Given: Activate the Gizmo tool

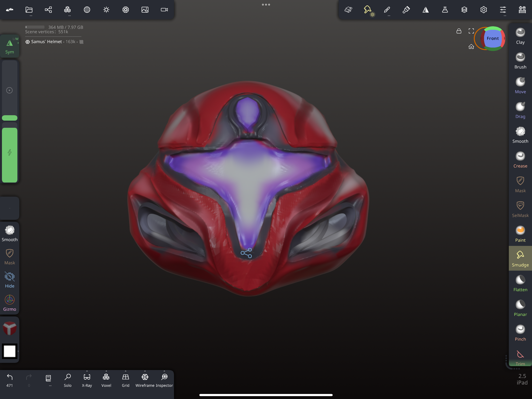Looking at the screenshot, I should 10,303.
